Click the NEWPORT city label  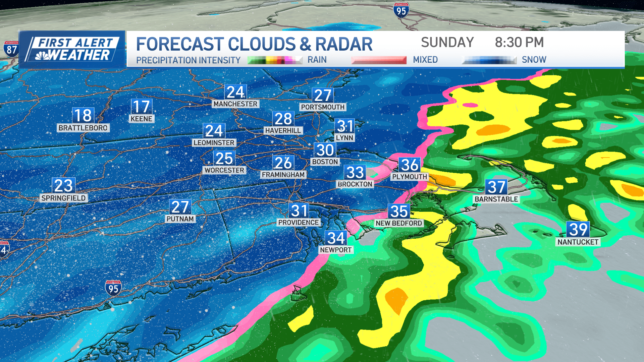(x=336, y=250)
